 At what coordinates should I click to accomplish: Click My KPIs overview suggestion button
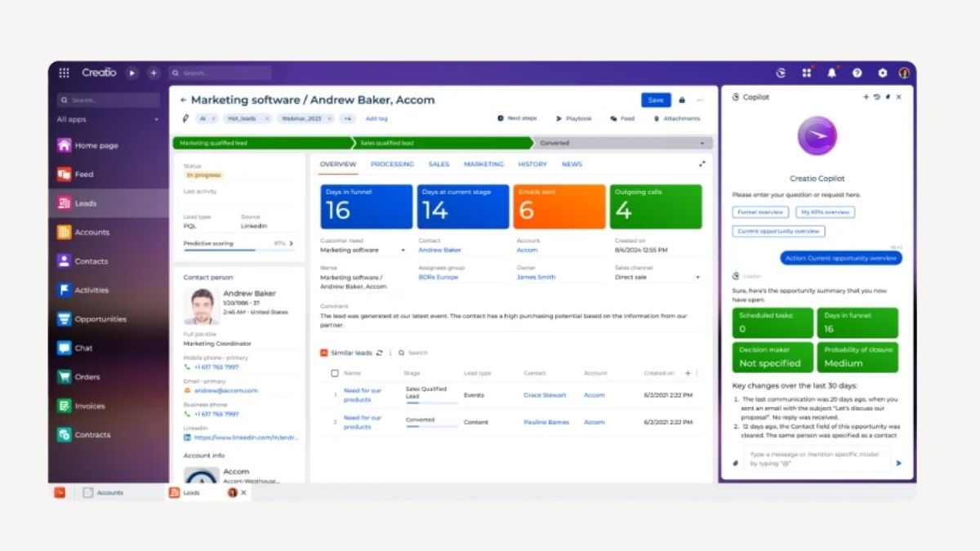coord(826,212)
